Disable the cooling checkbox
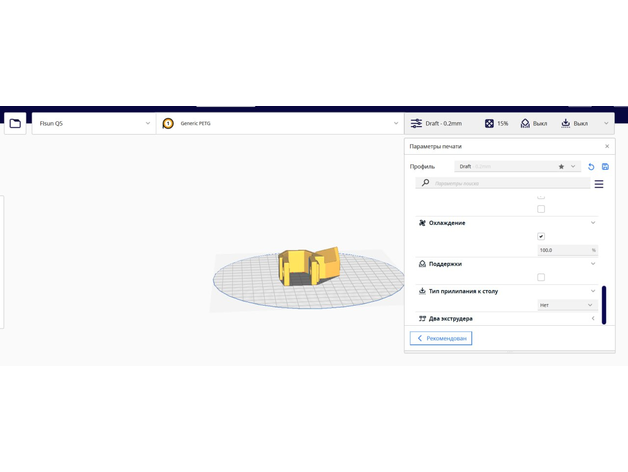The height and width of the screenshot is (472, 628). coord(541,237)
